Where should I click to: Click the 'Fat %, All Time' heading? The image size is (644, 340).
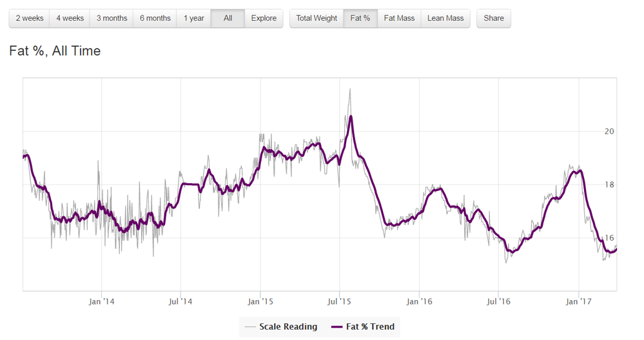click(x=55, y=51)
